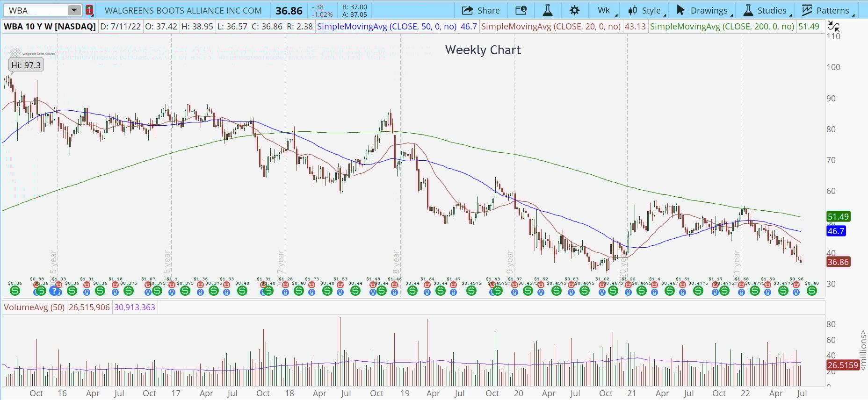Click the WBA symbol input field
868x400 pixels.
(36, 10)
